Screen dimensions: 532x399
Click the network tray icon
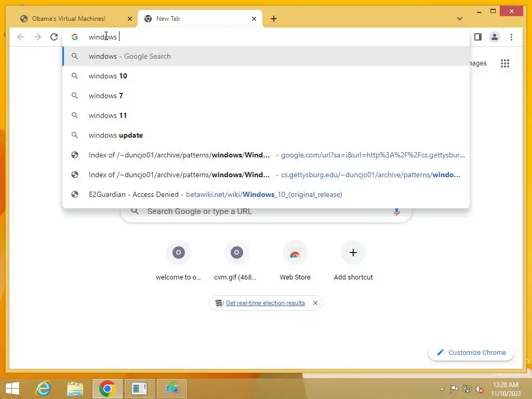click(467, 389)
